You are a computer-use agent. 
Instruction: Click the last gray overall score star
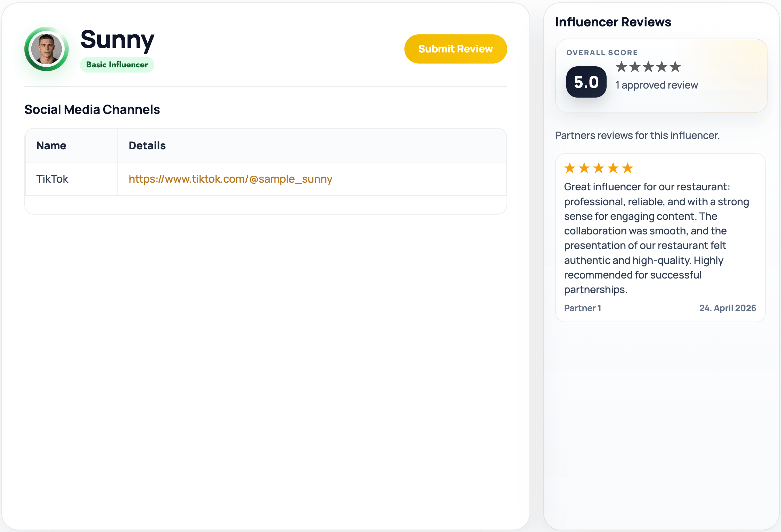click(675, 67)
